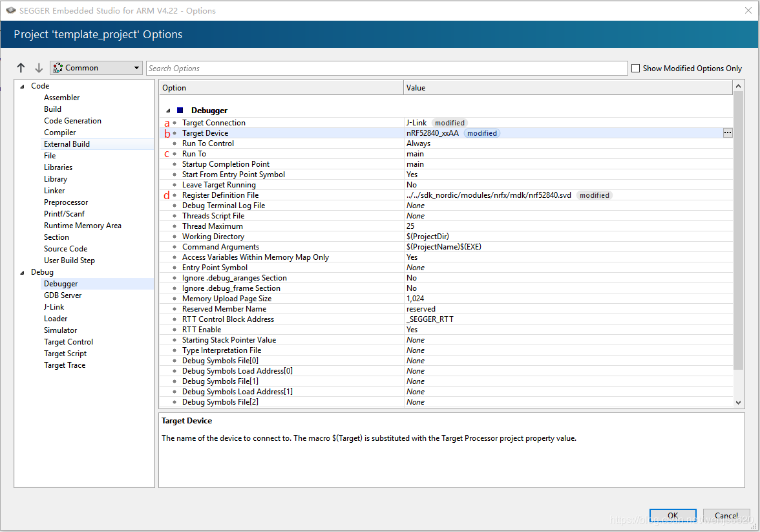Click the OK button
Viewport: 760px width, 532px height.
[673, 516]
